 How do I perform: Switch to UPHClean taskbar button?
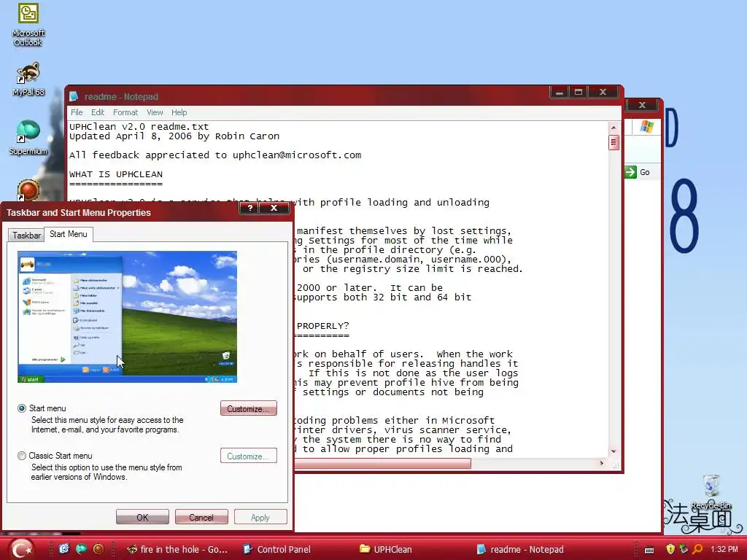pyautogui.click(x=386, y=550)
